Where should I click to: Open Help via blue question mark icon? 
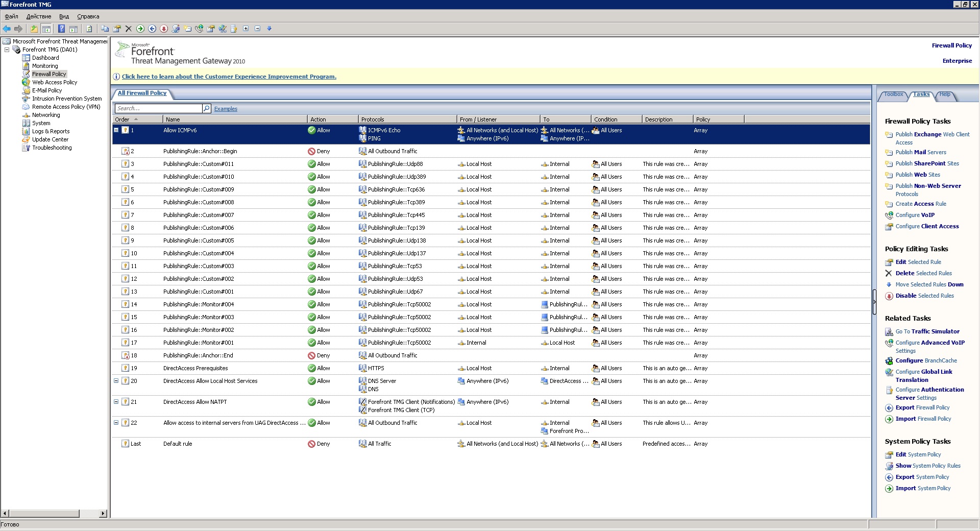point(61,29)
